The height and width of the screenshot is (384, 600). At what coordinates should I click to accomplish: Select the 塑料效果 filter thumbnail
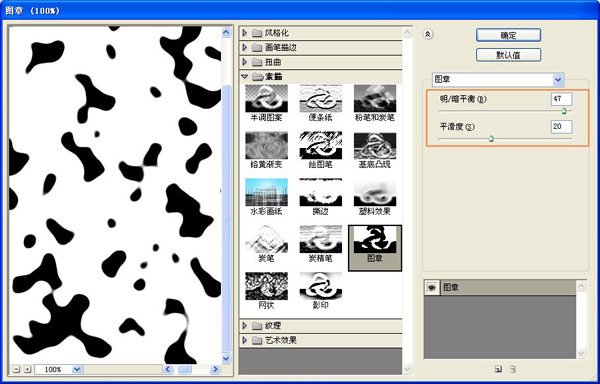(x=375, y=192)
